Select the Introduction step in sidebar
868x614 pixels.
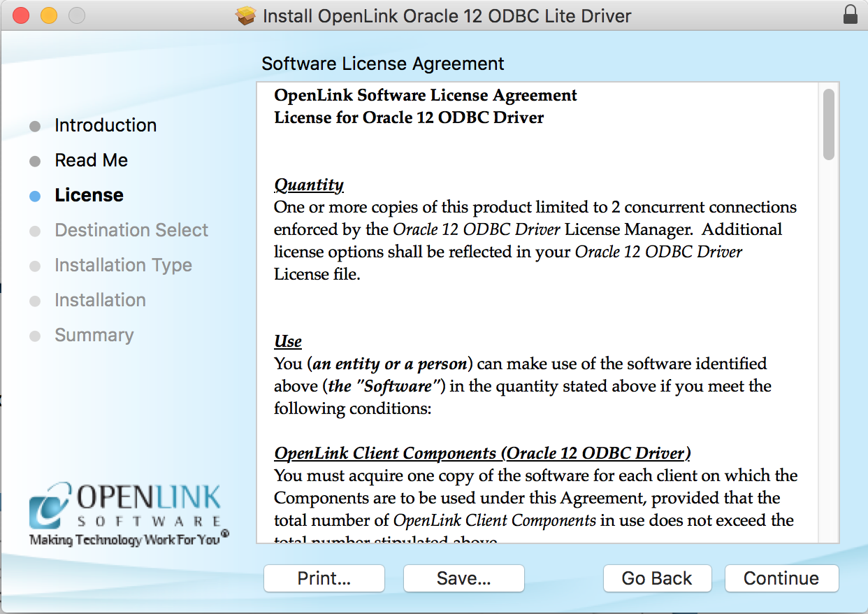tap(106, 125)
